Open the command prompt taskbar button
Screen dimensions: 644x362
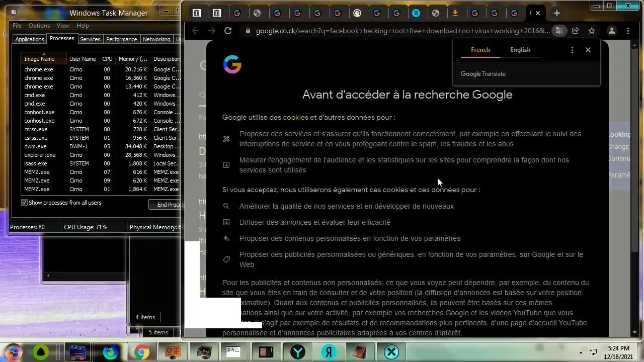point(234,352)
